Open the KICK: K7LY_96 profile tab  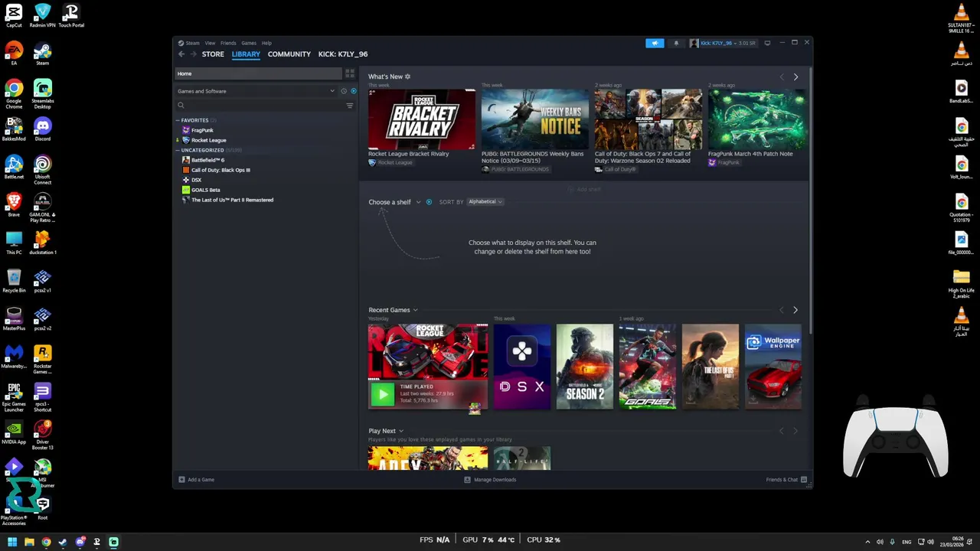coord(343,54)
